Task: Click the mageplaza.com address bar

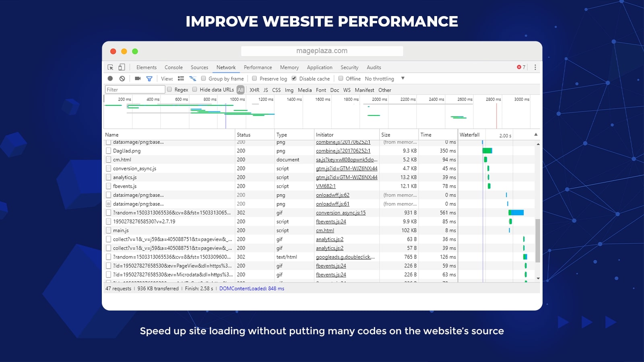Action: 322,51
